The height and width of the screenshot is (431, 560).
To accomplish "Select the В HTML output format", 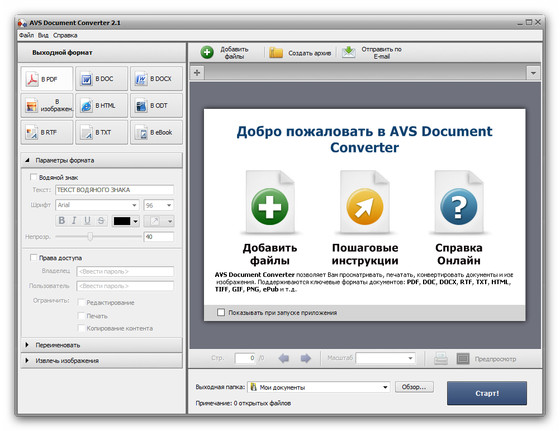I will coord(101,106).
